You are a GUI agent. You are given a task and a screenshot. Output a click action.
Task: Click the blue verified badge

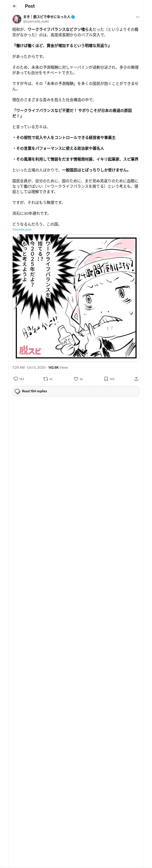[x=73, y=17]
